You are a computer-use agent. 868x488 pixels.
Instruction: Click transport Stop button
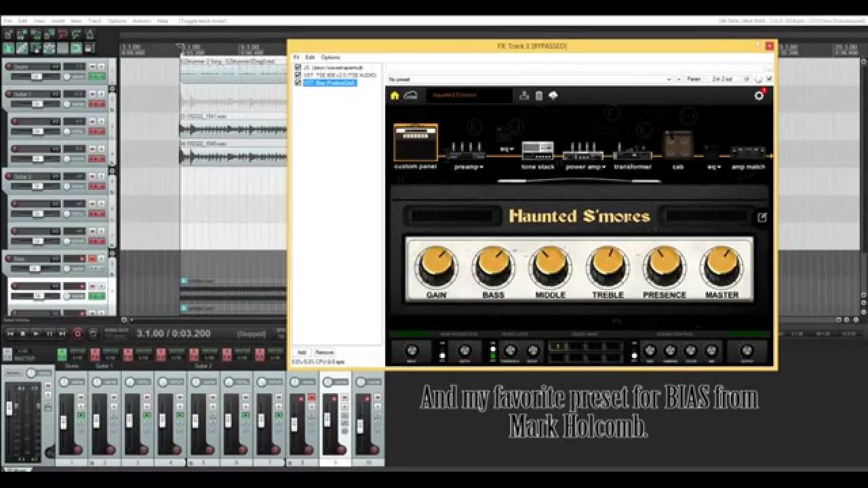pyautogui.click(x=23, y=333)
